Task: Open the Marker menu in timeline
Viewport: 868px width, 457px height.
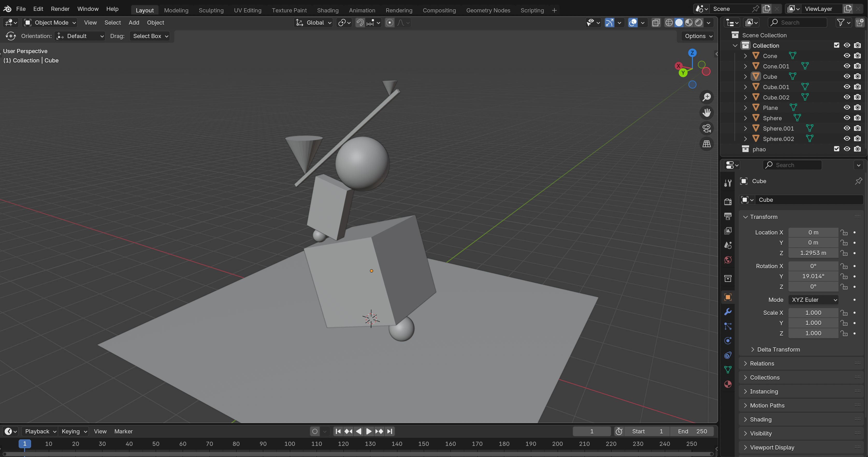Action: tap(123, 431)
